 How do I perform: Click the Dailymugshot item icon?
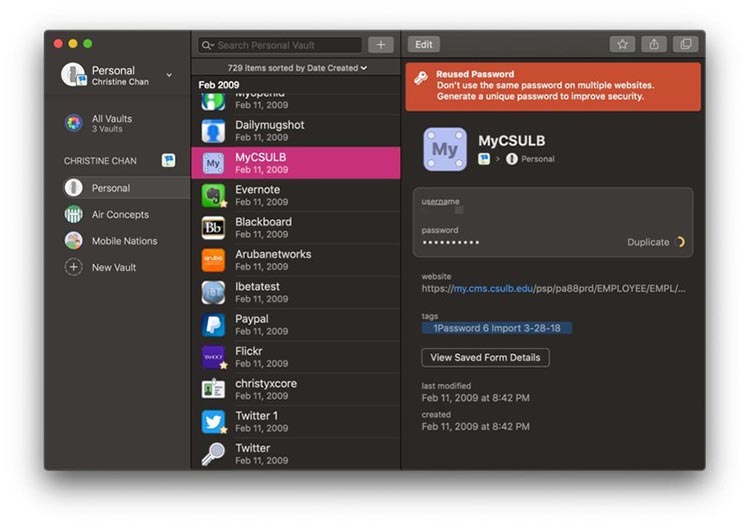click(x=213, y=131)
